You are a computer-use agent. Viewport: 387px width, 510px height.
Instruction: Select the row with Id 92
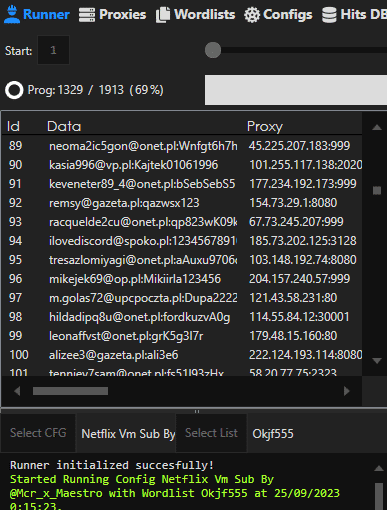click(x=182, y=203)
